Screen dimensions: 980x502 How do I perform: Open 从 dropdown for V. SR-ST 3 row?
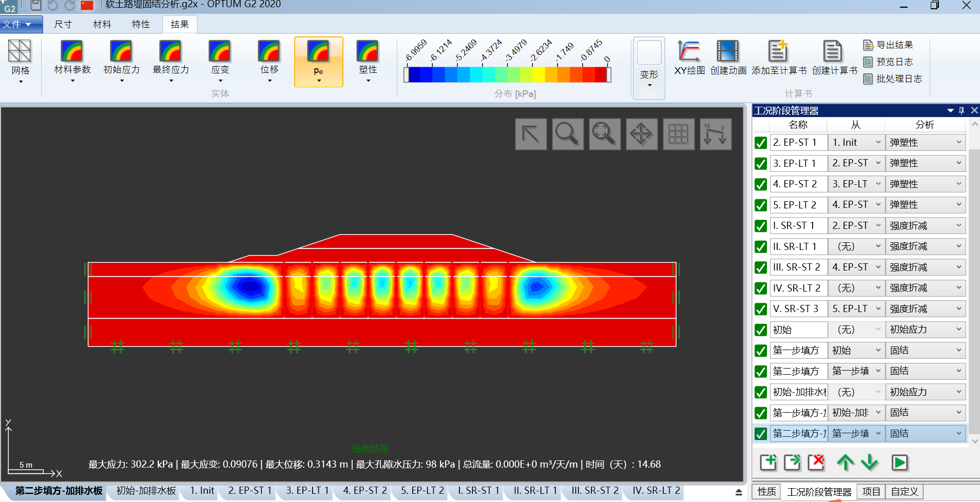click(856, 308)
